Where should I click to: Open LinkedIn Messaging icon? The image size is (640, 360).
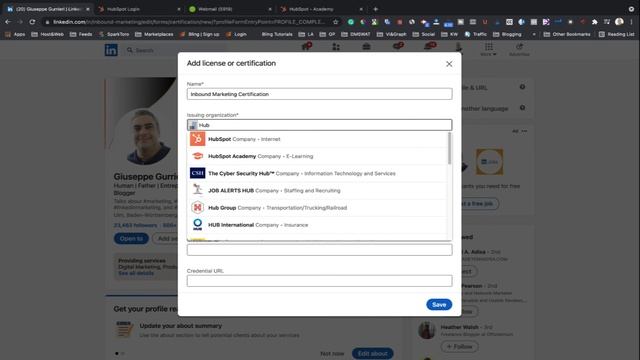[398, 47]
